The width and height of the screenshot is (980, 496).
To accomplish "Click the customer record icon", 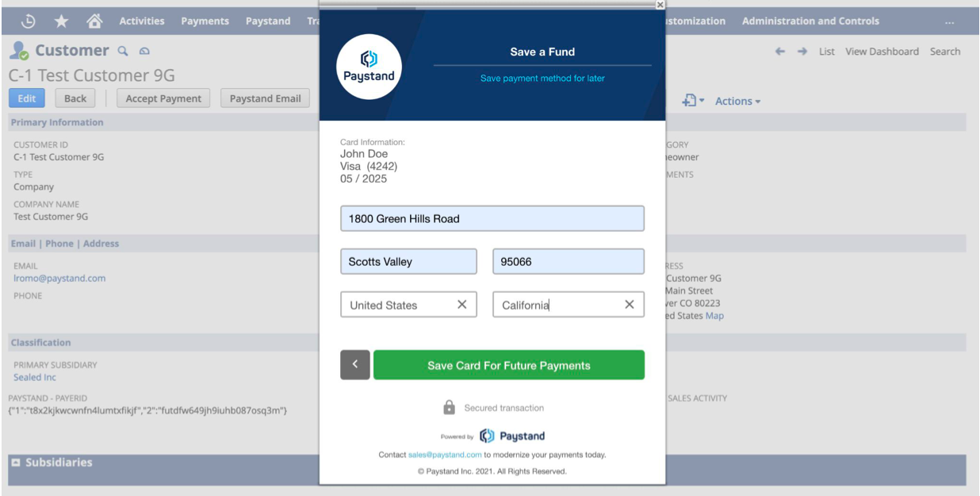I will [x=19, y=51].
